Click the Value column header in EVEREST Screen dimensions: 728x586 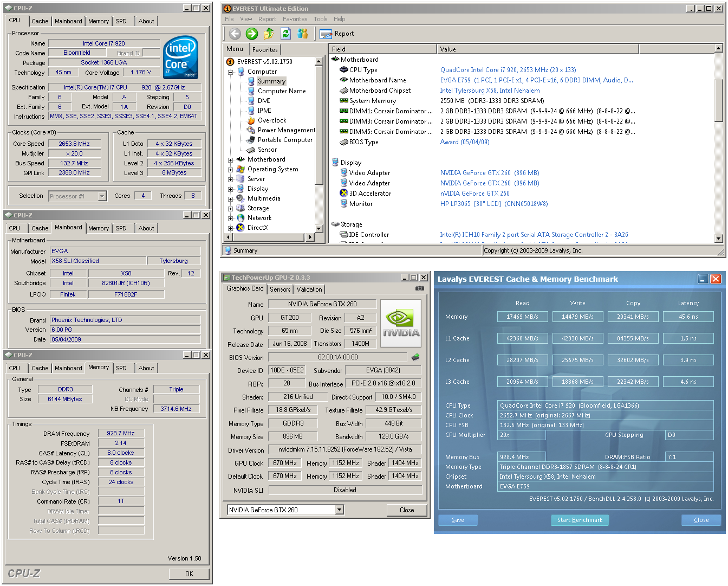click(537, 49)
